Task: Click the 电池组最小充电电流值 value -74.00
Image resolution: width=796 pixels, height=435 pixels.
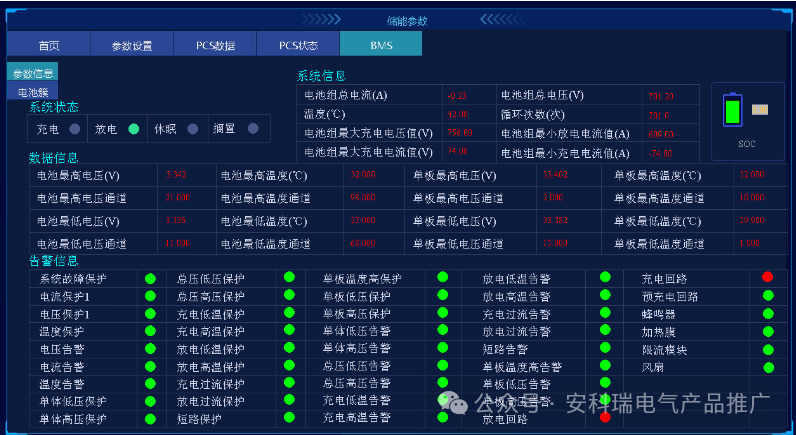Action: pyautogui.click(x=660, y=153)
